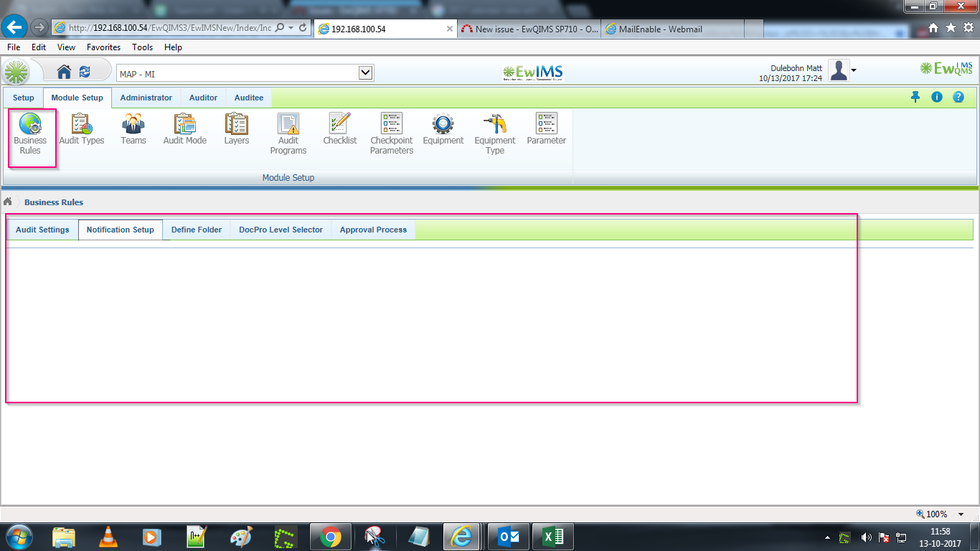
Task: Open Audit Mode icon
Action: click(185, 130)
